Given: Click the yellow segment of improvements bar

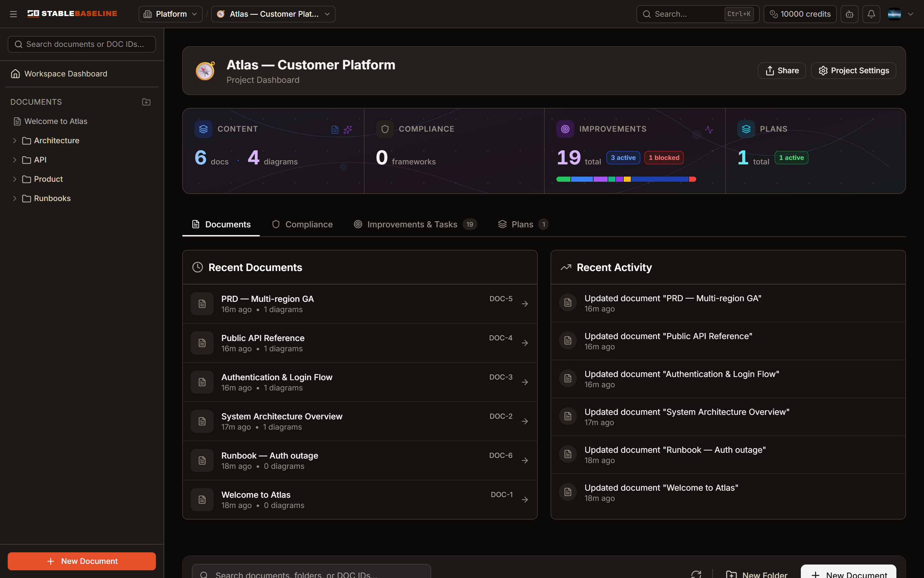Looking at the screenshot, I should pos(627,179).
